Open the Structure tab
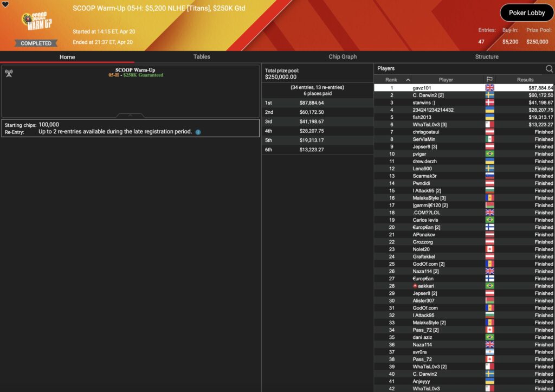555x392 pixels. click(487, 56)
